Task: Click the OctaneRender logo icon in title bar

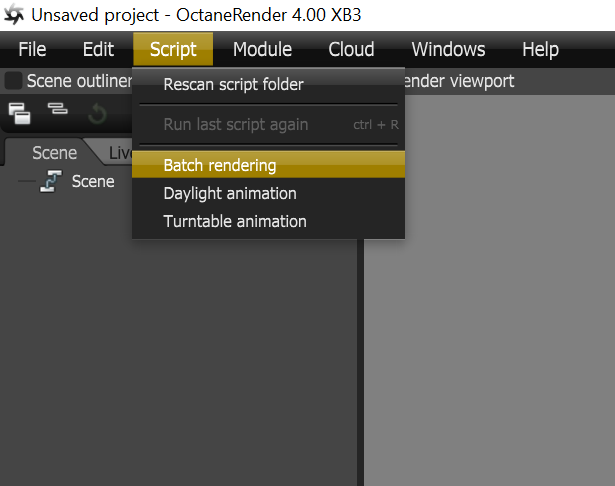Action: [14, 15]
